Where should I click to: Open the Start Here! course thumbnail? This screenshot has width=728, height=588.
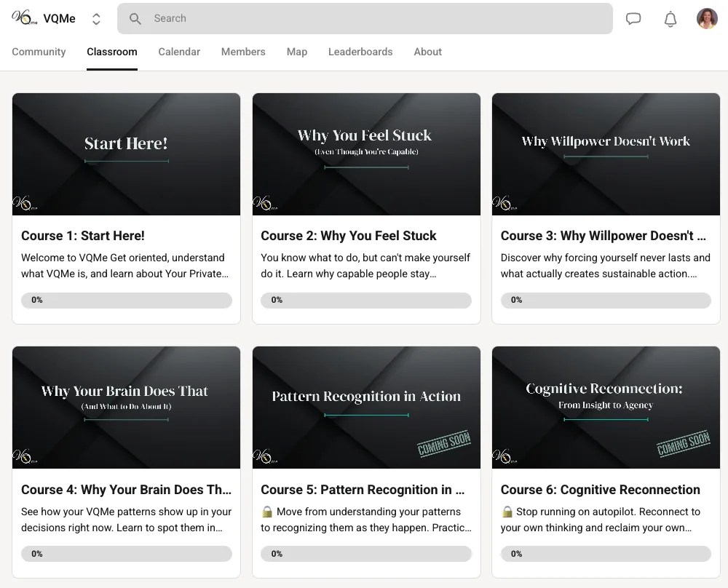(126, 154)
